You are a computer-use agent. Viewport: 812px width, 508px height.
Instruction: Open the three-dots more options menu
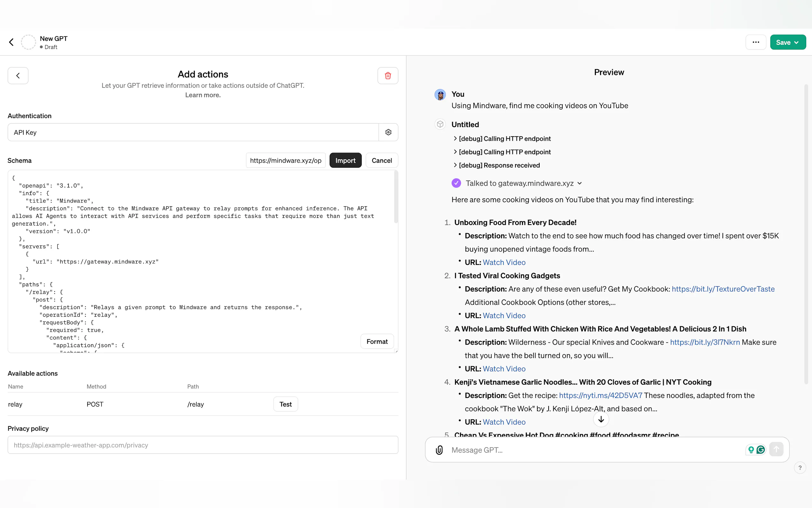[x=756, y=42]
